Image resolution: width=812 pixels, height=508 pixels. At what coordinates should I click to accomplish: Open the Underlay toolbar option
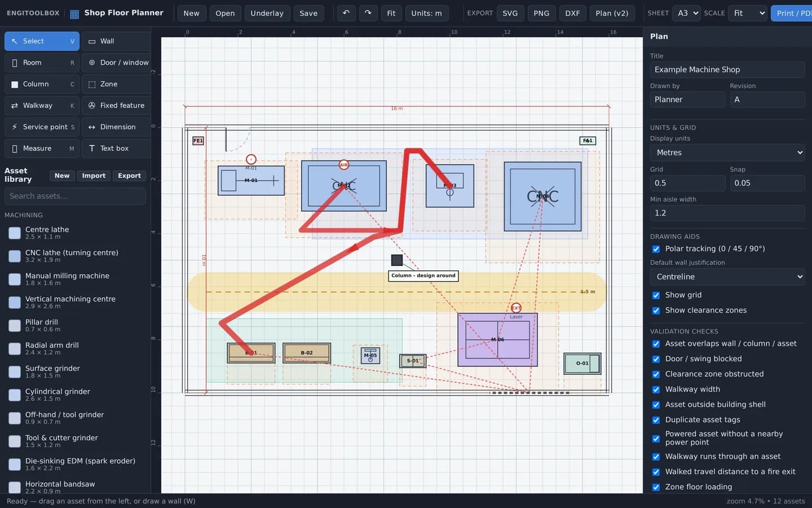pos(267,13)
